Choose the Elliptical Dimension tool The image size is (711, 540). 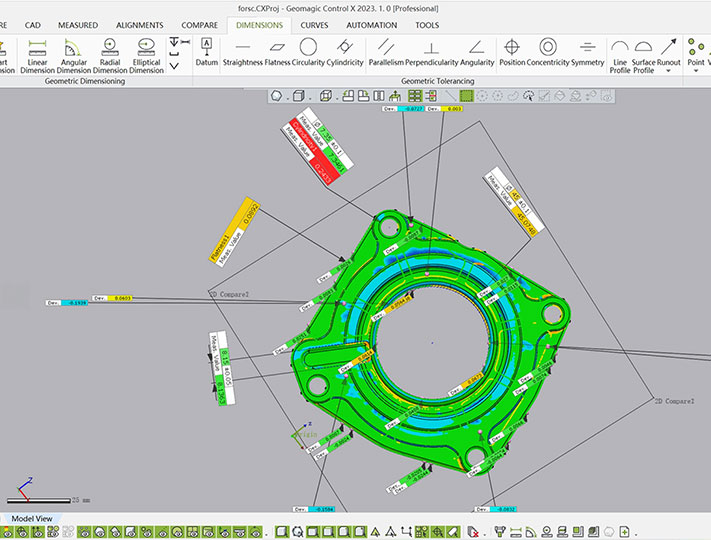pos(146,55)
